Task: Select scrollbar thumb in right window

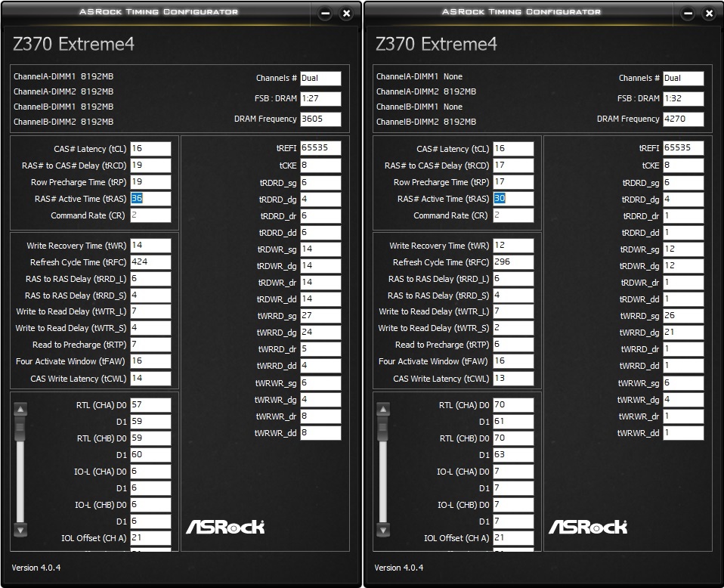Action: point(383,429)
